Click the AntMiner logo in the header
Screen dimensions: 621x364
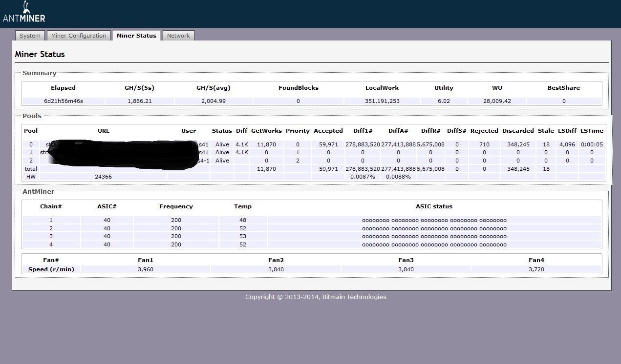[24, 13]
